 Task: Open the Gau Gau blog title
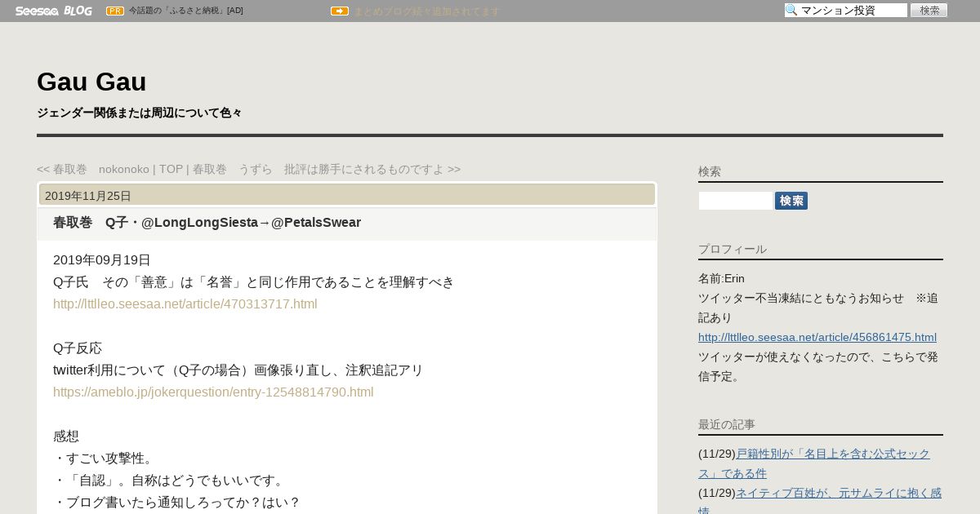[91, 82]
